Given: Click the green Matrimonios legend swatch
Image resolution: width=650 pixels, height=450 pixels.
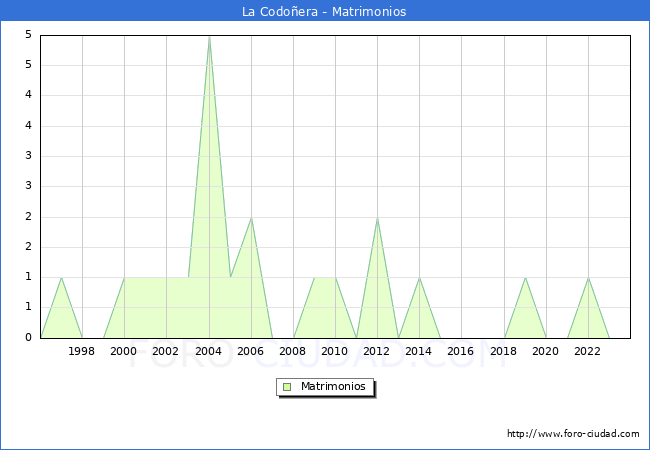Looking at the screenshot, I should (287, 387).
